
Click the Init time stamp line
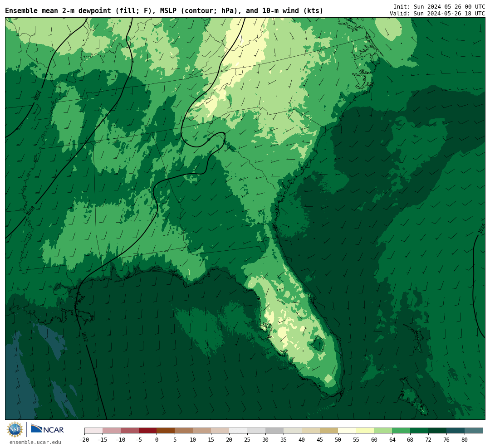coord(439,6)
